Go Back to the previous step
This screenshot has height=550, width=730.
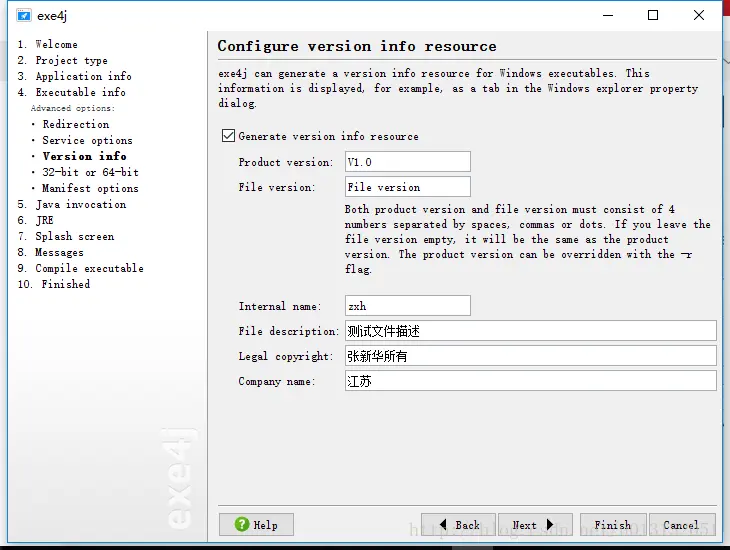point(459,525)
